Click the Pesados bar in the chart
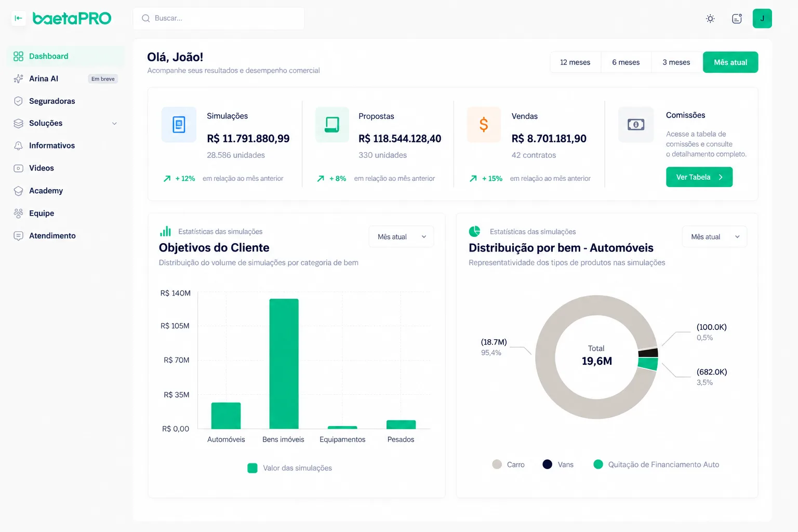The width and height of the screenshot is (798, 532). [x=401, y=424]
